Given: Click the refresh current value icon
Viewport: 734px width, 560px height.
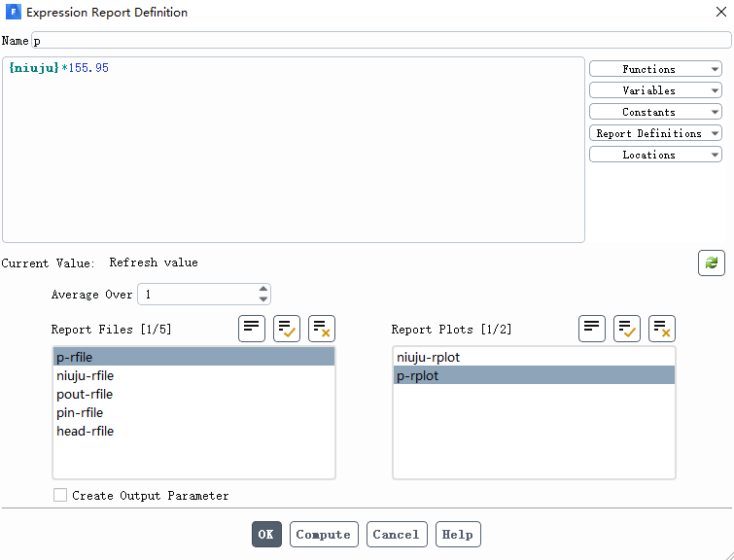Looking at the screenshot, I should pos(711,263).
